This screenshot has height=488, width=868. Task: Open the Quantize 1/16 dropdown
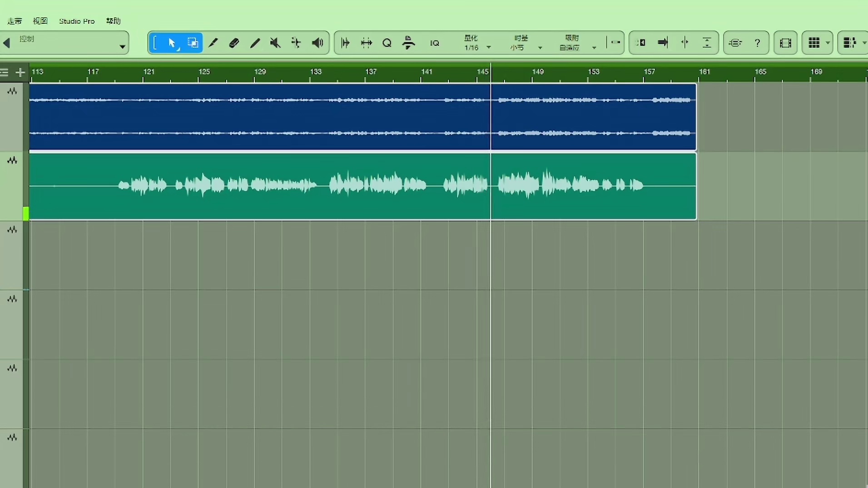point(477,43)
